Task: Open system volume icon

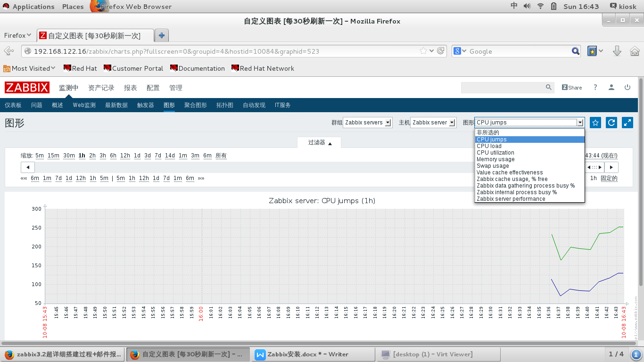Action: (x=527, y=6)
